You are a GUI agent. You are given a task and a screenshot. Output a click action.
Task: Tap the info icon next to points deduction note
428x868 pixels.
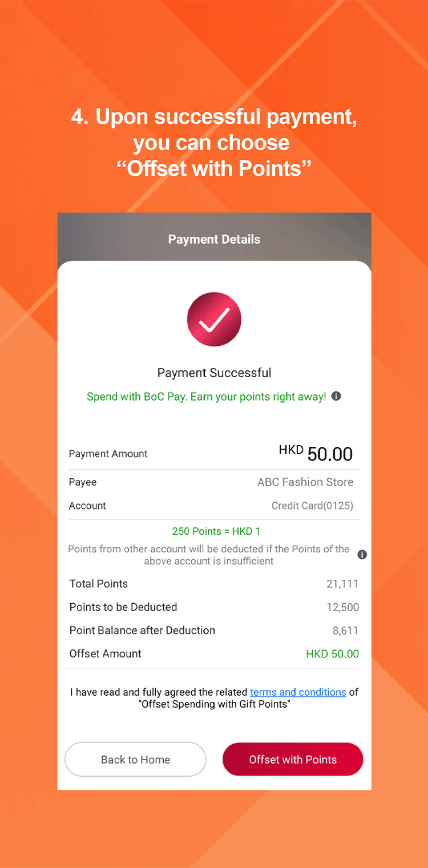click(x=362, y=555)
